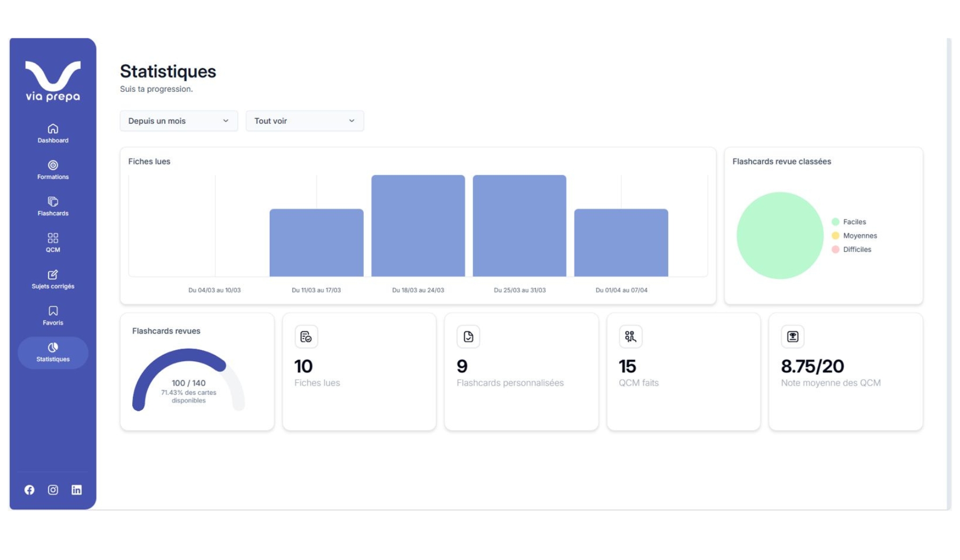Click the via prepa logo

53,81
